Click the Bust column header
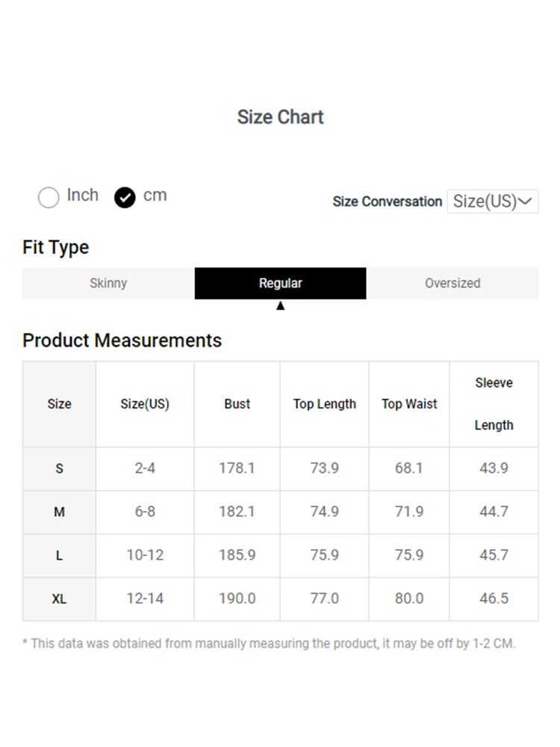 pos(237,404)
